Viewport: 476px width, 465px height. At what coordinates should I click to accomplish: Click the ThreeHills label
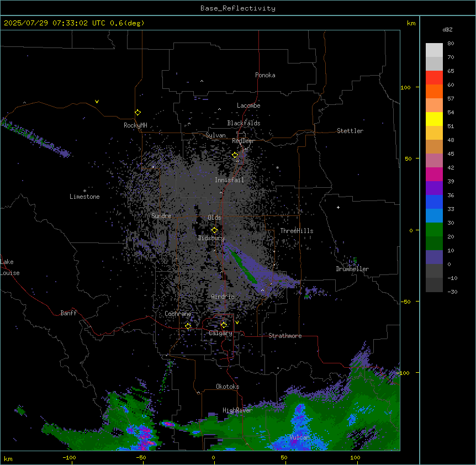(x=297, y=231)
